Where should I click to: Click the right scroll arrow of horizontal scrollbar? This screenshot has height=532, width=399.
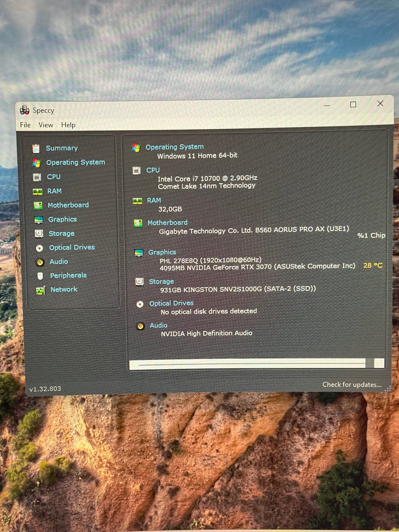click(x=379, y=363)
